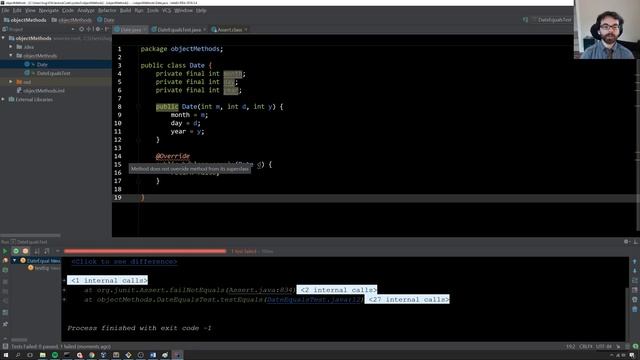Toggle tool window bars icon in status bar
This screenshot has width=640, height=360.
[x=5, y=347]
